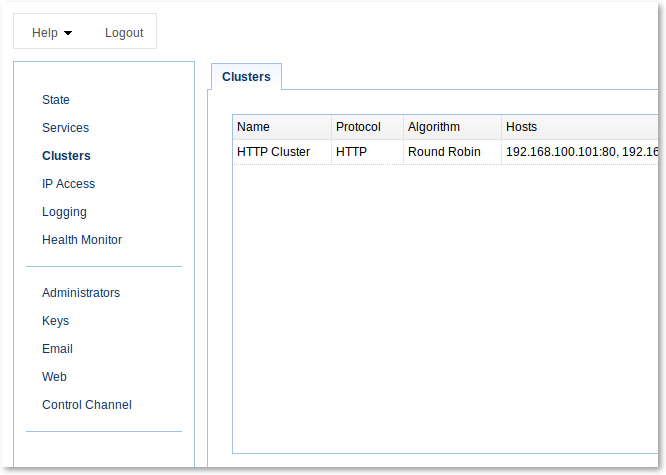Log out using the Logout link
This screenshot has height=475, width=666.
pos(124,33)
